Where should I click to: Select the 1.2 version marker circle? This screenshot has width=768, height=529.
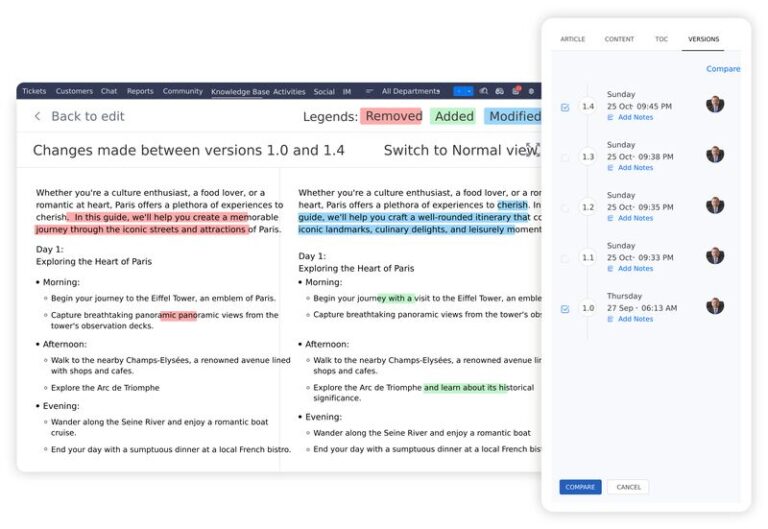[588, 207]
